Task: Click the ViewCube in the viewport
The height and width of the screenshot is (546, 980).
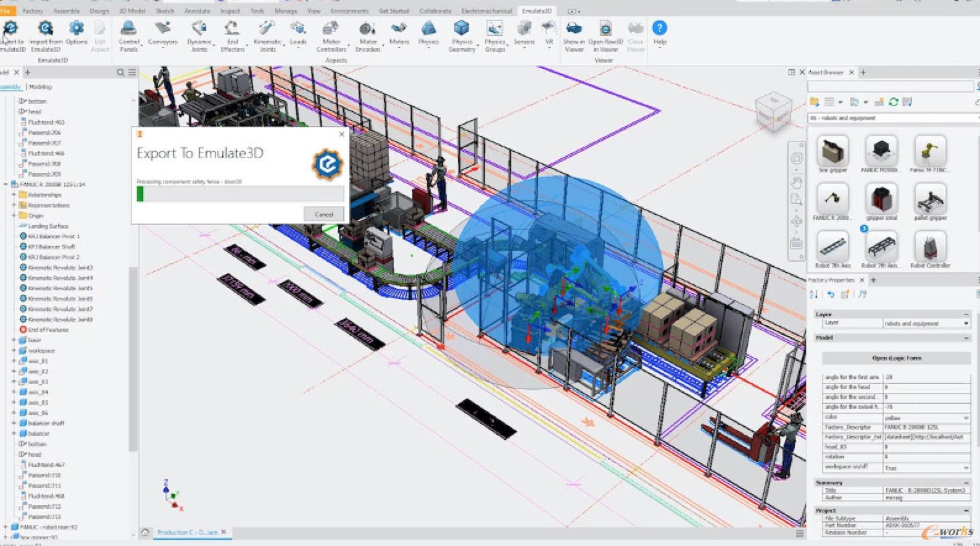Action: [x=773, y=111]
